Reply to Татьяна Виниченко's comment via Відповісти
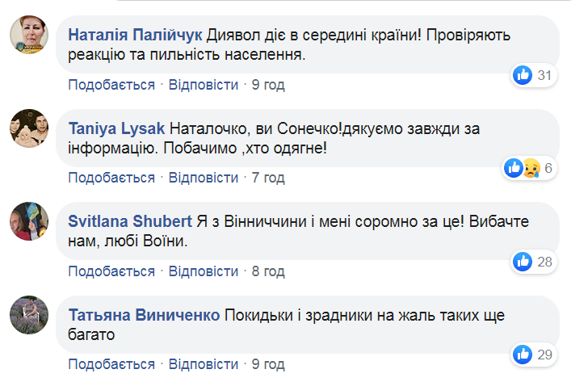This screenshot has width=588, height=382. pyautogui.click(x=204, y=363)
